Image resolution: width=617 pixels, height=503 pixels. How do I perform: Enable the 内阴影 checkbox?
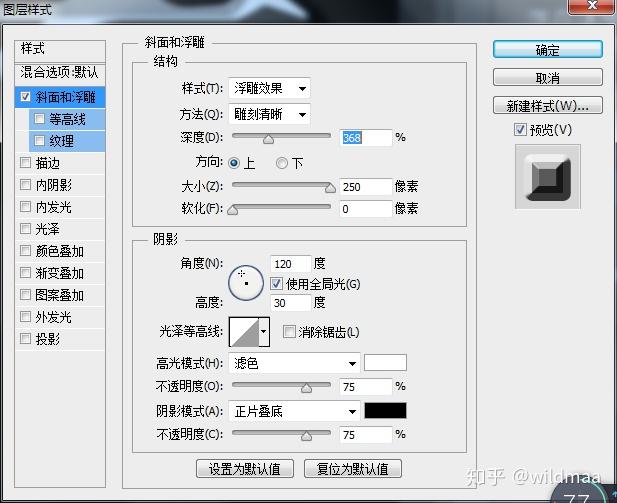tap(26, 185)
